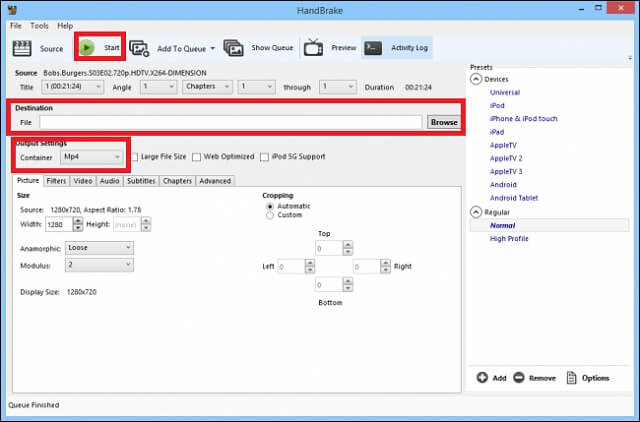Select the AppleTV 2 preset
The image size is (640, 422).
point(506,158)
